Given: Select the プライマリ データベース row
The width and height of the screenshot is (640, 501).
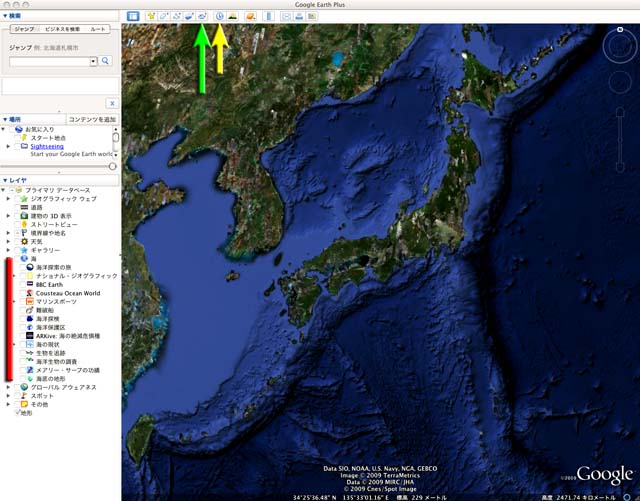Looking at the screenshot, I should tap(58, 190).
